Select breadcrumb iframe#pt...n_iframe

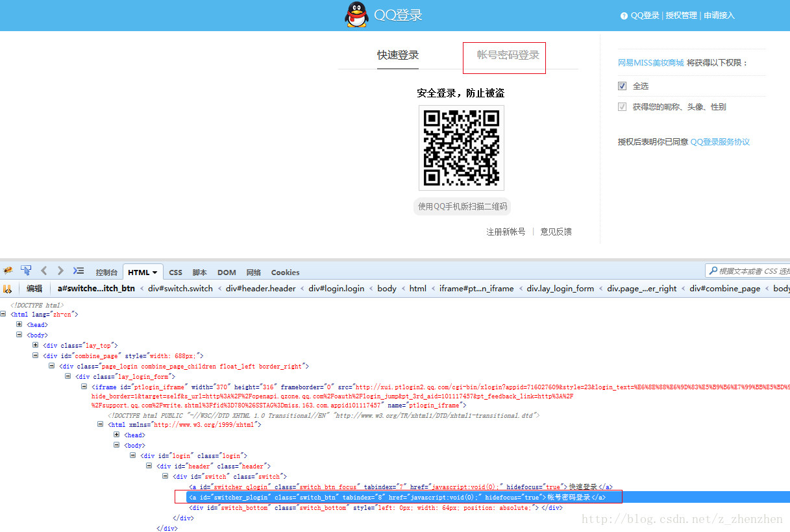coord(476,289)
